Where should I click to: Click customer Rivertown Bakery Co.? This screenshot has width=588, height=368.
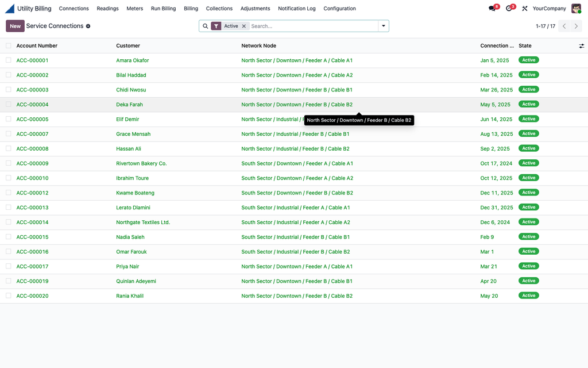[x=141, y=163]
